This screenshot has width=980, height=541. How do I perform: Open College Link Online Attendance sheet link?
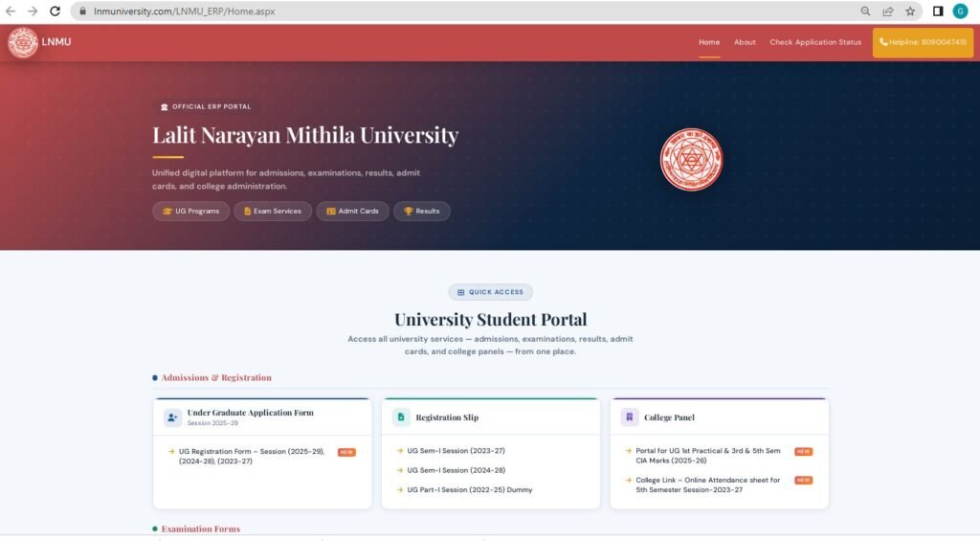[x=708, y=485]
